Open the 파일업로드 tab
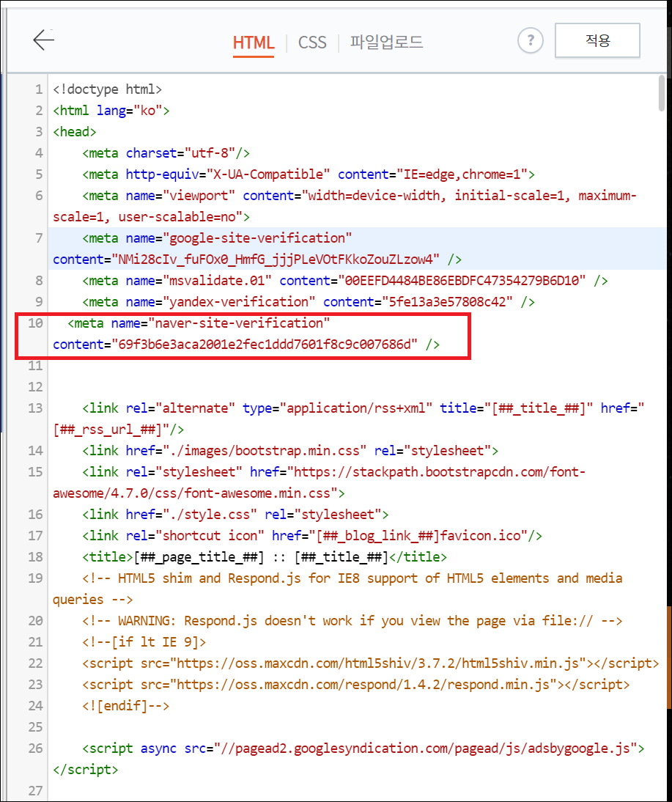The height and width of the screenshot is (802, 672). click(387, 42)
